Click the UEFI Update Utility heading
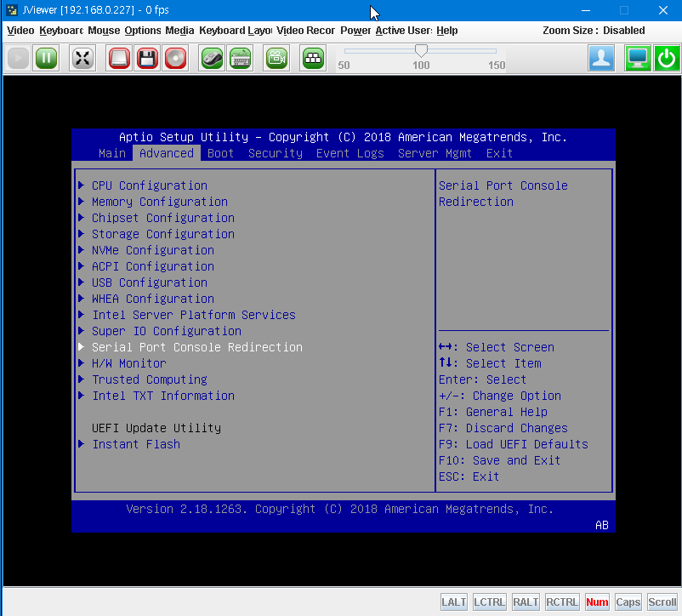Screen dimensions: 682x616 tap(156, 428)
